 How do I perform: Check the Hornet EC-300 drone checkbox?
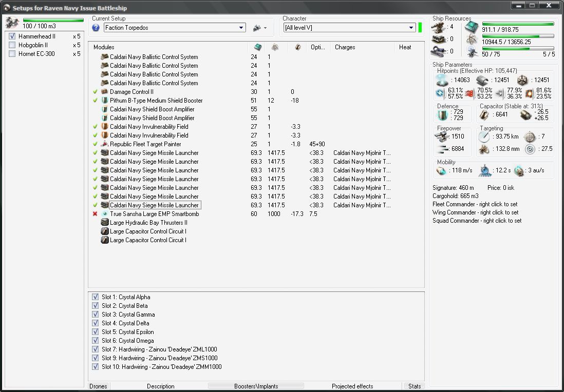(12, 53)
